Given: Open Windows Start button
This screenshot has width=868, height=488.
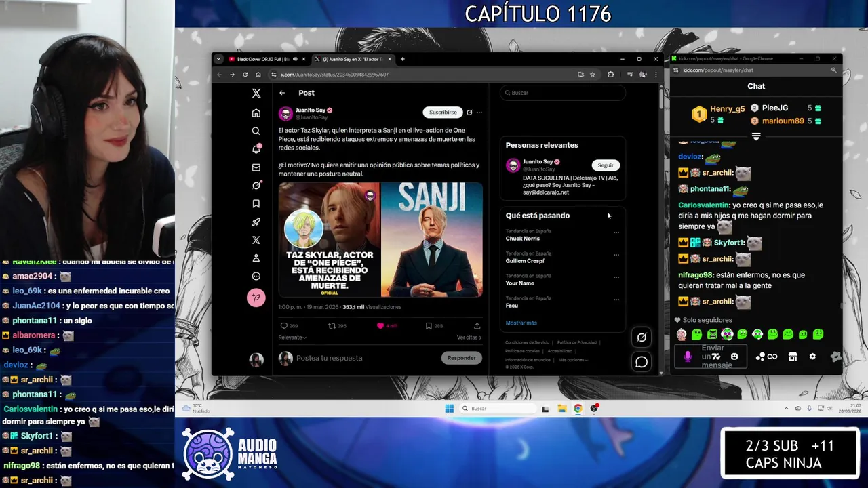Looking at the screenshot, I should tap(449, 409).
